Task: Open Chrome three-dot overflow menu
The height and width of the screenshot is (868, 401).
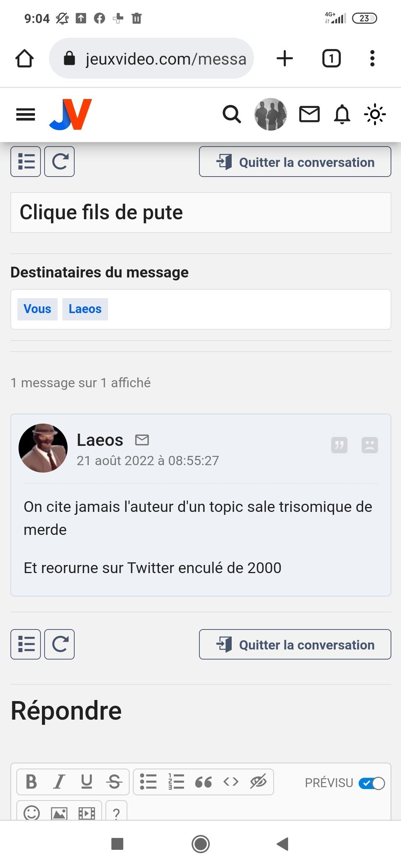Action: click(372, 59)
